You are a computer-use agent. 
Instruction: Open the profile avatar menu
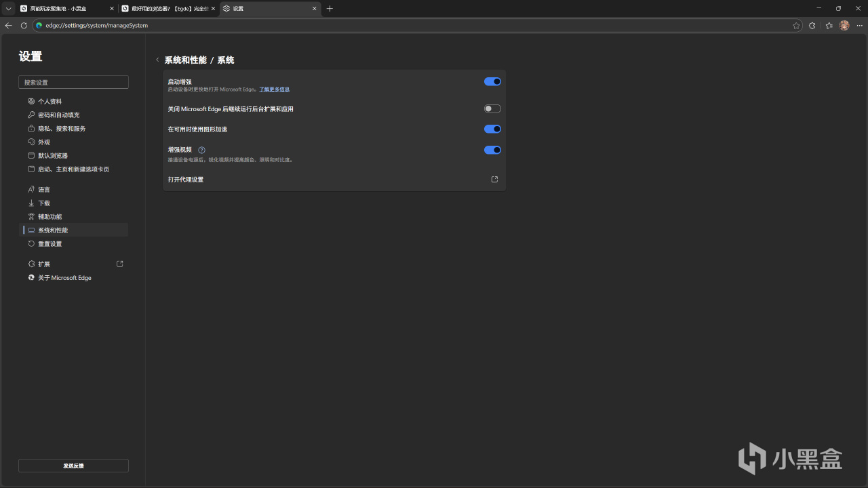844,26
